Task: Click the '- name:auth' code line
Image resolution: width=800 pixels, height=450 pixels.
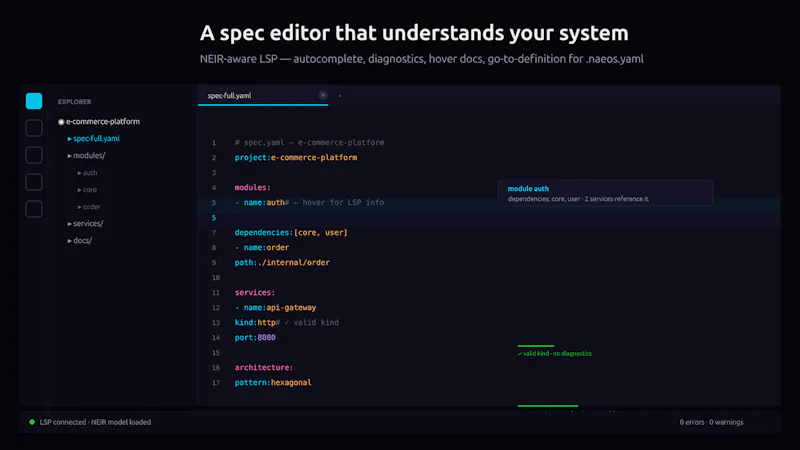Action: point(260,203)
